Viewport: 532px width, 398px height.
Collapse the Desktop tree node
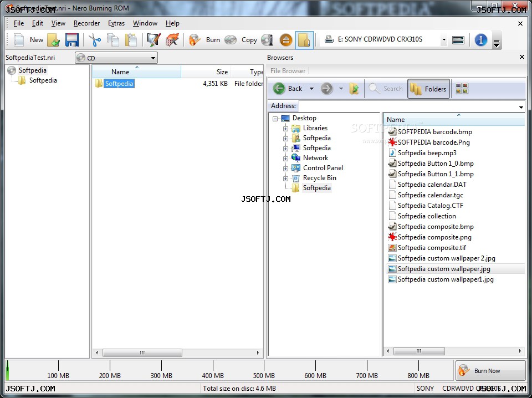coord(275,119)
